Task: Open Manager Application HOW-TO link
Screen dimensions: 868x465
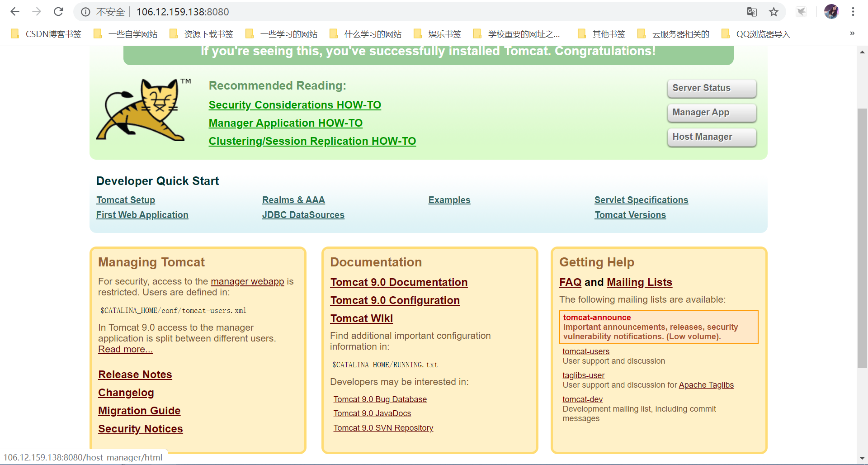Action: click(x=285, y=123)
